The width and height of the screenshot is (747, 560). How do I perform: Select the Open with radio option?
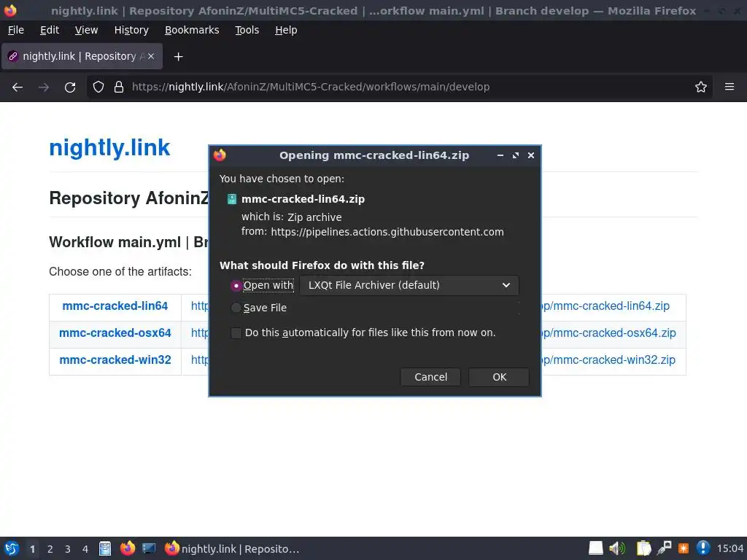pos(236,286)
